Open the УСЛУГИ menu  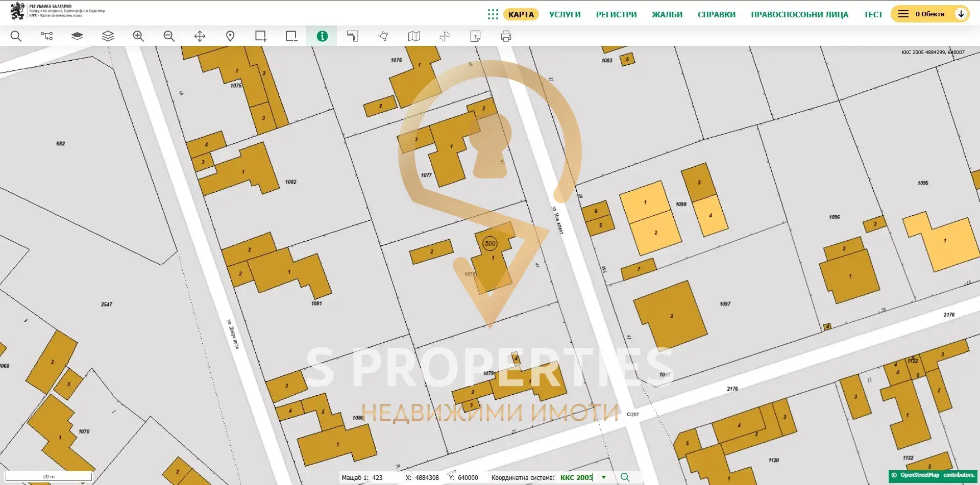(565, 14)
